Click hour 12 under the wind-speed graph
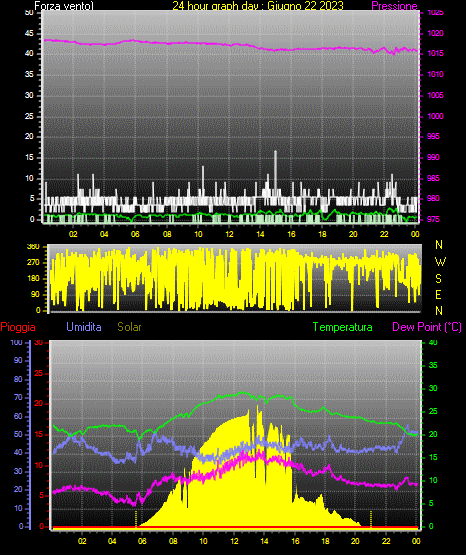The width and height of the screenshot is (466, 555). coord(229,234)
